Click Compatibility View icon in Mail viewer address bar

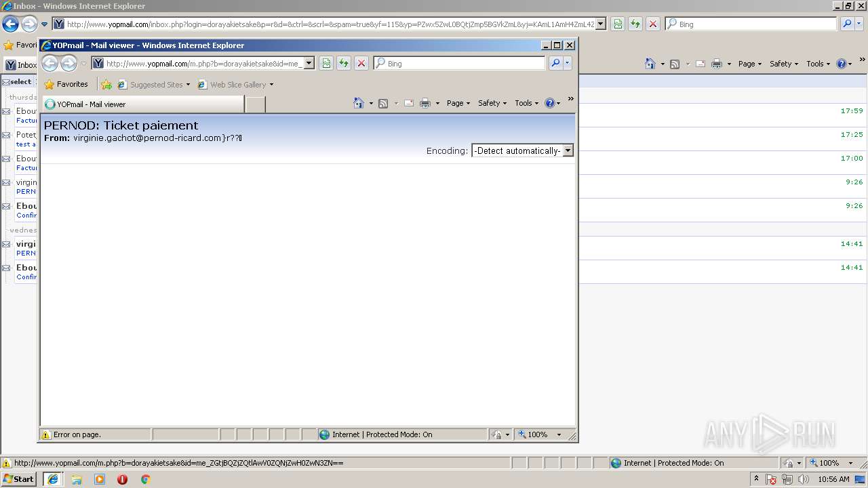click(x=326, y=63)
